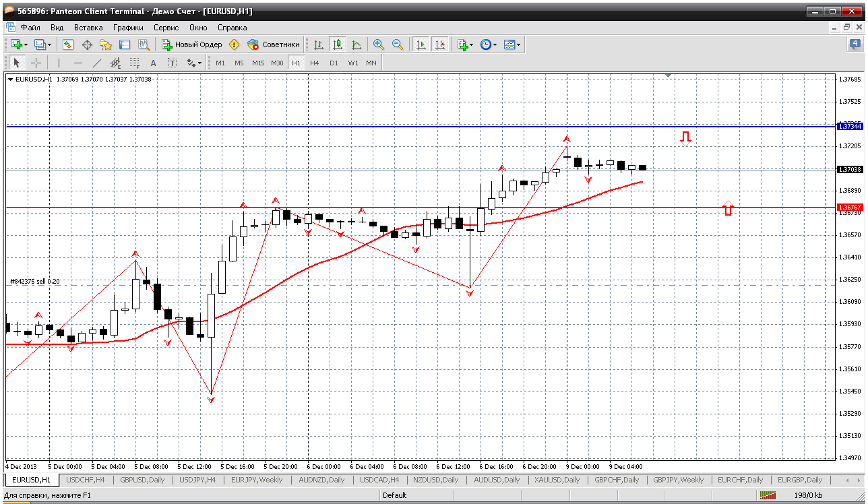Open the Strategy Tester icon
The width and height of the screenshot is (868, 504).
click(x=144, y=44)
